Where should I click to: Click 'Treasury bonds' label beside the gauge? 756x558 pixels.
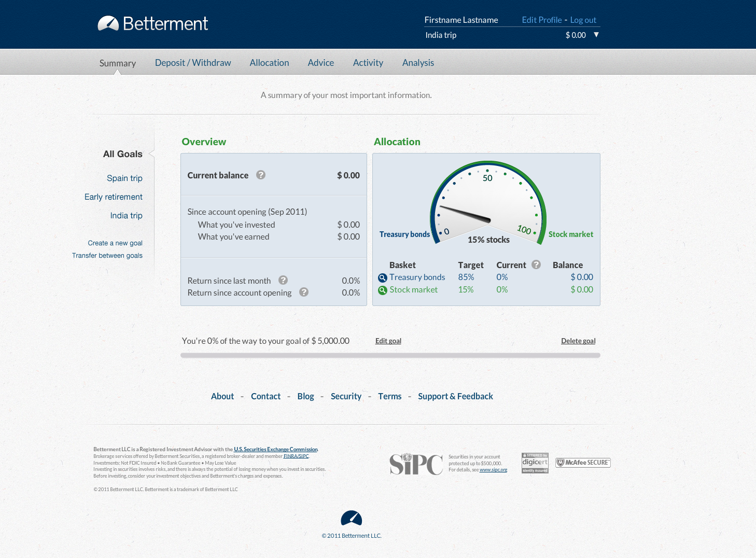tap(404, 234)
